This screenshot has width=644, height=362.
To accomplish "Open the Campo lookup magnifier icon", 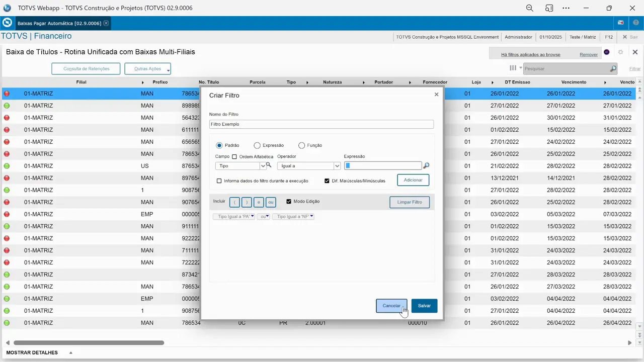I will tap(268, 165).
